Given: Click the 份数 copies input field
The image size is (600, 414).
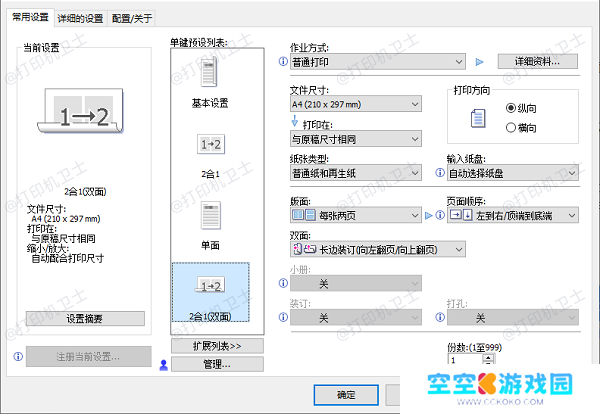Looking at the screenshot, I should pos(463,358).
